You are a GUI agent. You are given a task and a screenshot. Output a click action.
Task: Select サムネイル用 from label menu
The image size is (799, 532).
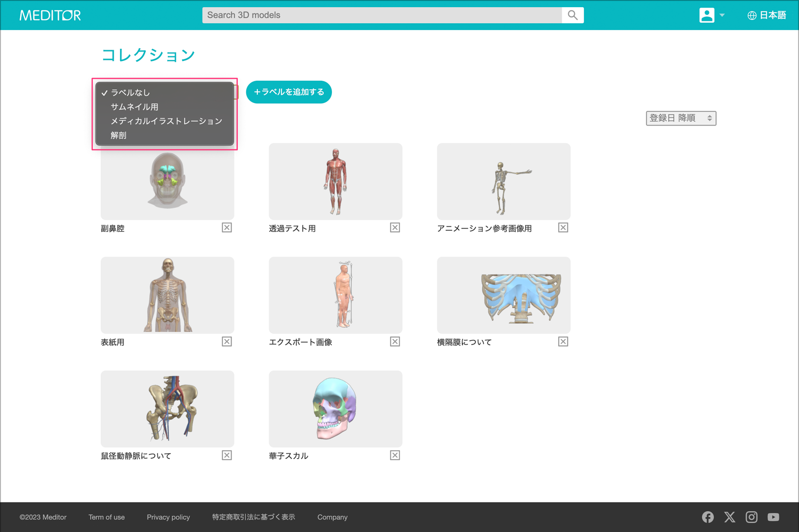(x=135, y=107)
